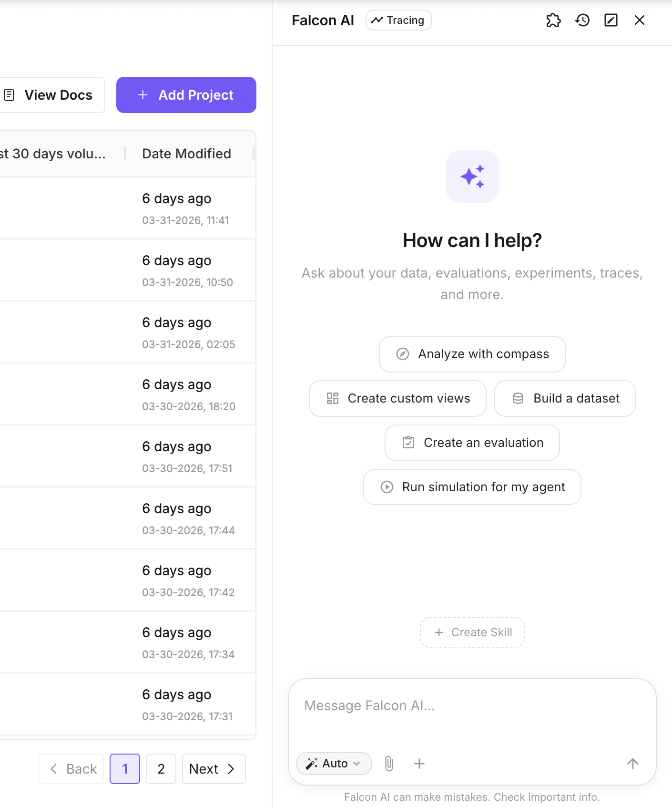Select Create an evaluation suggestion
Image resolution: width=672 pixels, height=807 pixels.
coord(472,443)
